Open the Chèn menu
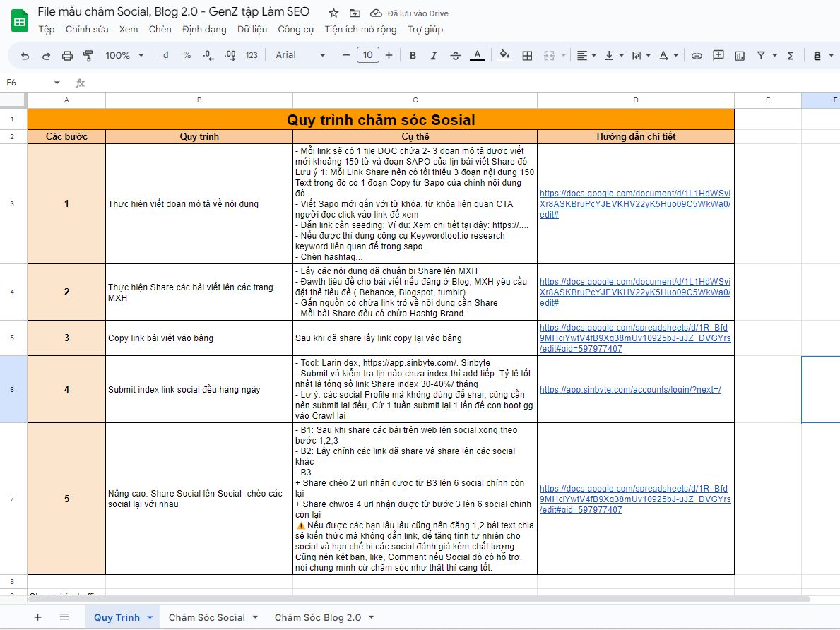This screenshot has height=630, width=840. tap(160, 29)
